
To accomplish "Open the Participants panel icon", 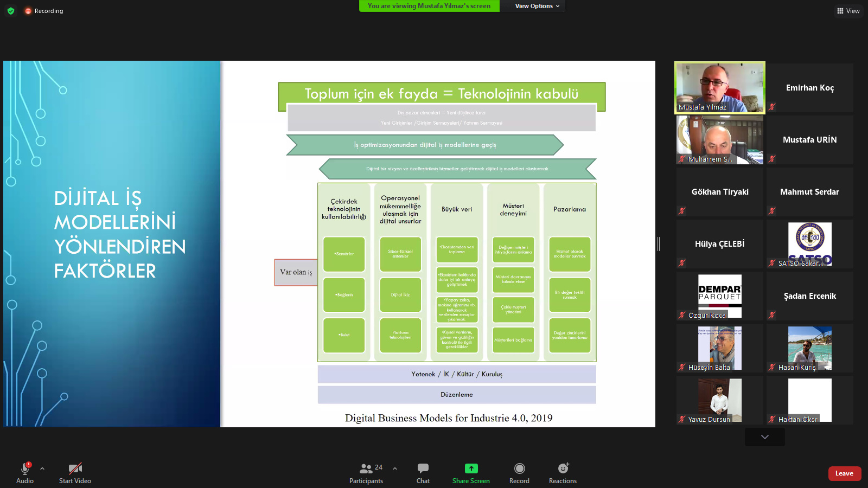I will point(366,468).
